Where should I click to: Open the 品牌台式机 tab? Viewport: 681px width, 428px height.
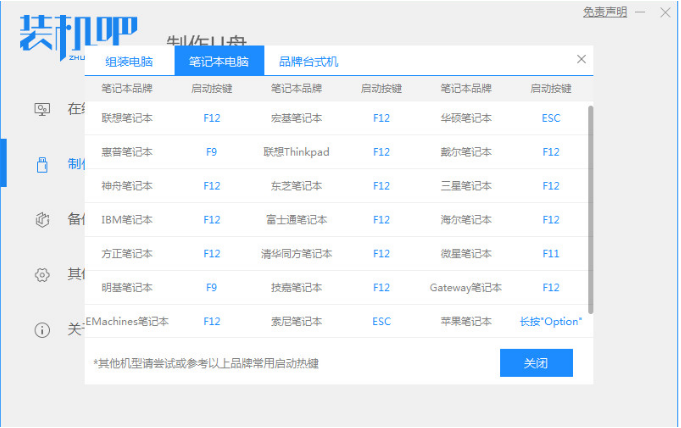point(308,61)
